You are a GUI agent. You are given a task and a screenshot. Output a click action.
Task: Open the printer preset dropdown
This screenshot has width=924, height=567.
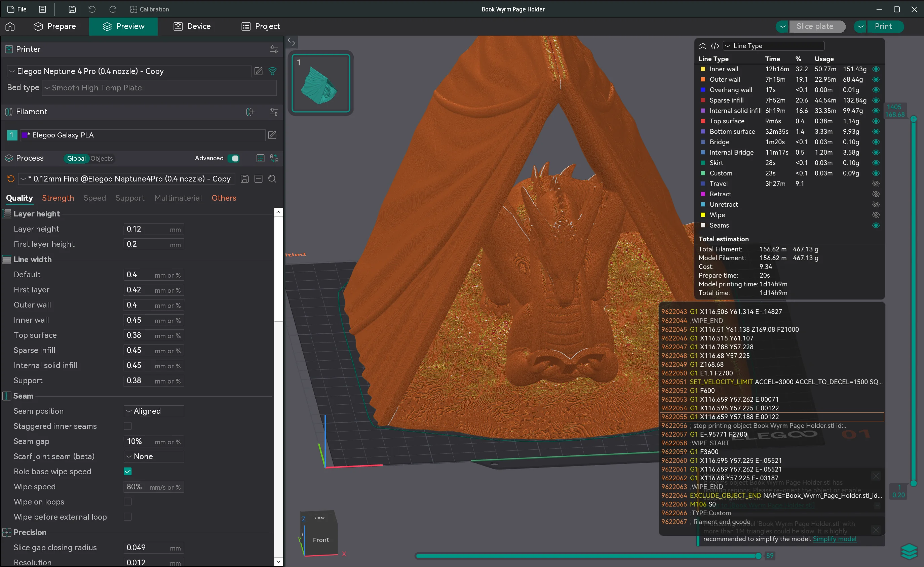click(x=129, y=71)
